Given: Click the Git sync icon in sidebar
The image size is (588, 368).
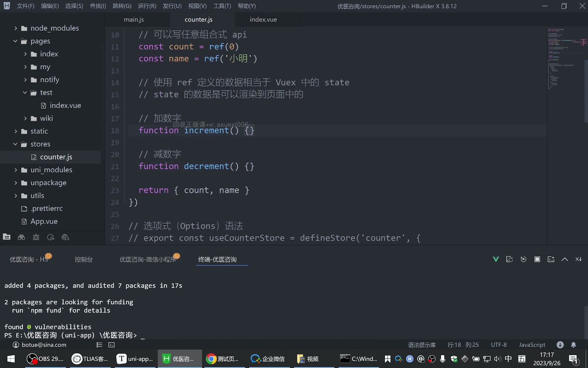Looking at the screenshot, I should coord(51,237).
